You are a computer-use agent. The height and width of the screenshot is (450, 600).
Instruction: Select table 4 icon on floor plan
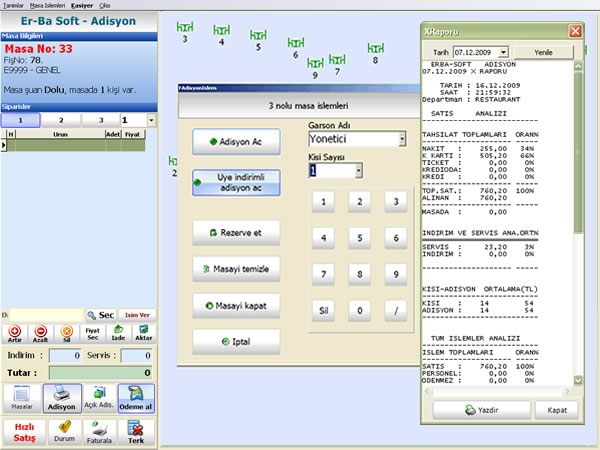(222, 30)
